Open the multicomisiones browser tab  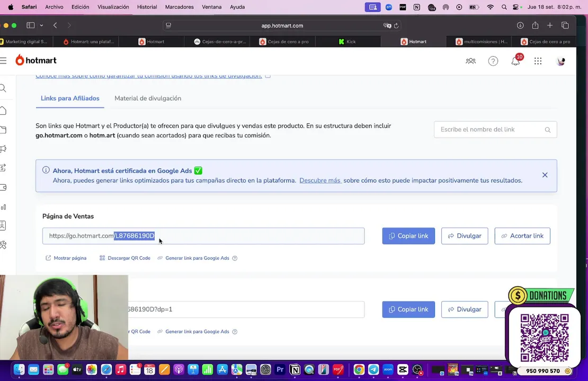tap(479, 42)
